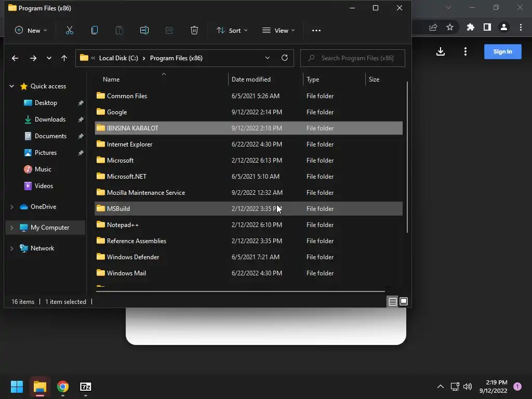The width and height of the screenshot is (532, 399).
Task: Open clock and date in taskbar
Action: [494, 387]
